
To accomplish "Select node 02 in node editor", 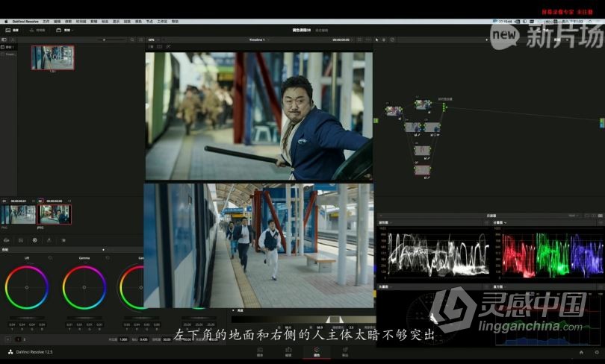I will point(423,104).
